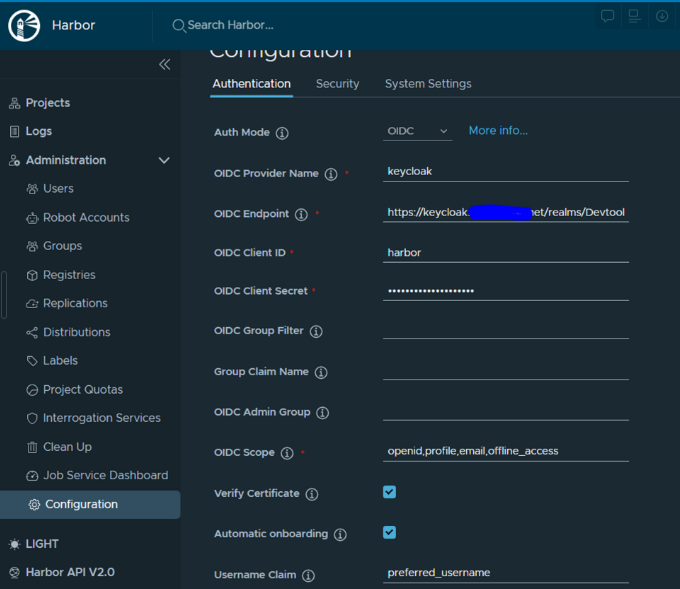Viewport: 680px width, 589px height.
Task: Click the Username Claim field
Action: click(506, 573)
